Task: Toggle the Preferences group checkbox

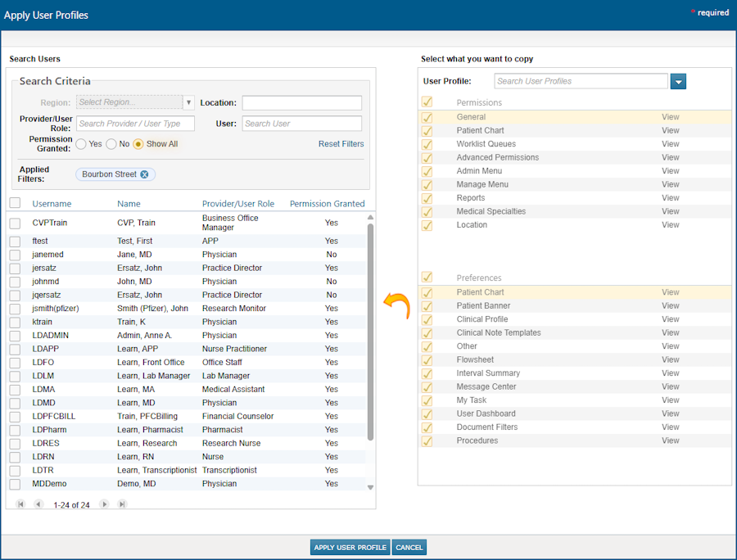Action: 427,278
